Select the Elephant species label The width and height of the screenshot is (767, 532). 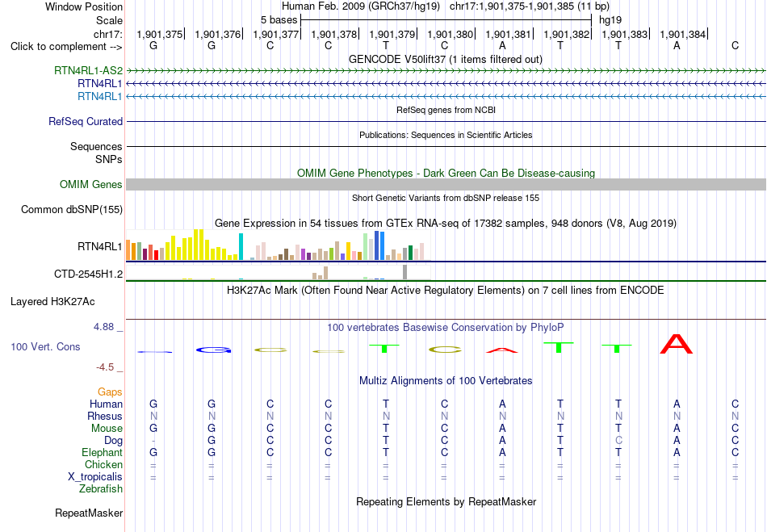102,452
